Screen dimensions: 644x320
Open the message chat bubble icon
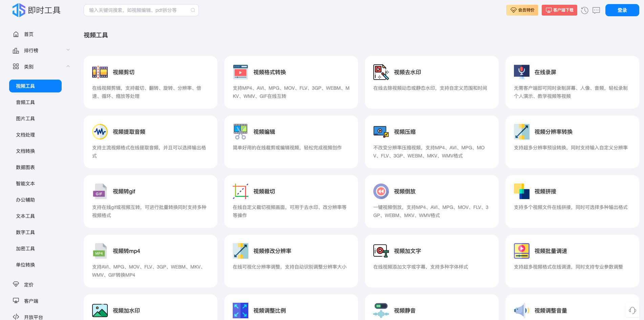tap(596, 10)
